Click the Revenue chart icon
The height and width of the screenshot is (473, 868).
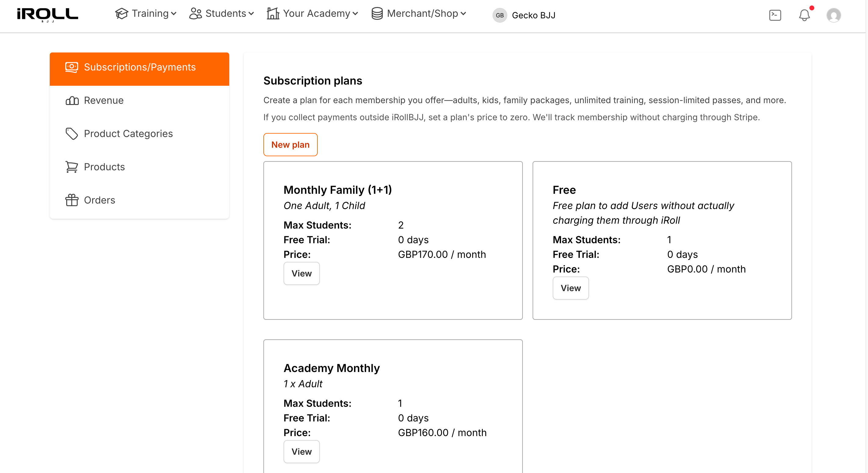tap(72, 100)
